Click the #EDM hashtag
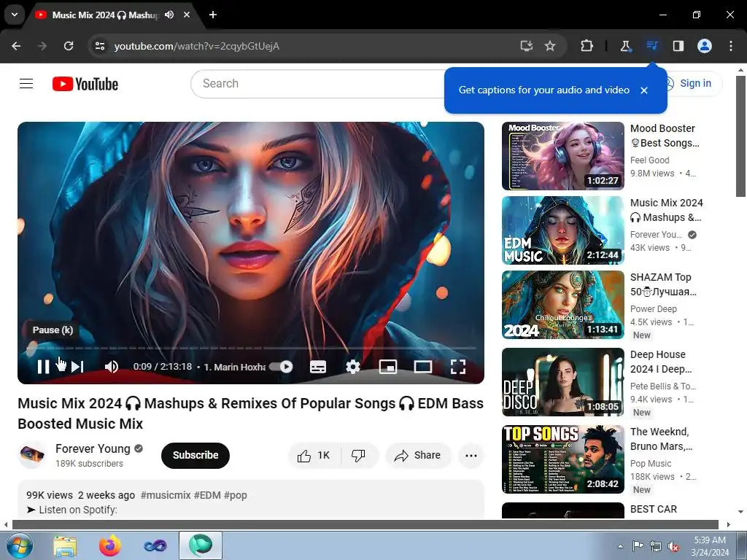 pyautogui.click(x=207, y=495)
